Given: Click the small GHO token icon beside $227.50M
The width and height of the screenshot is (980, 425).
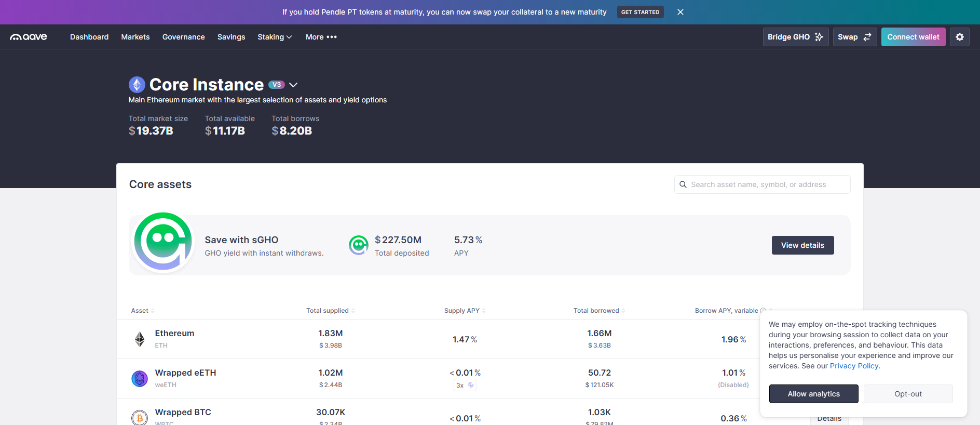Looking at the screenshot, I should [358, 245].
